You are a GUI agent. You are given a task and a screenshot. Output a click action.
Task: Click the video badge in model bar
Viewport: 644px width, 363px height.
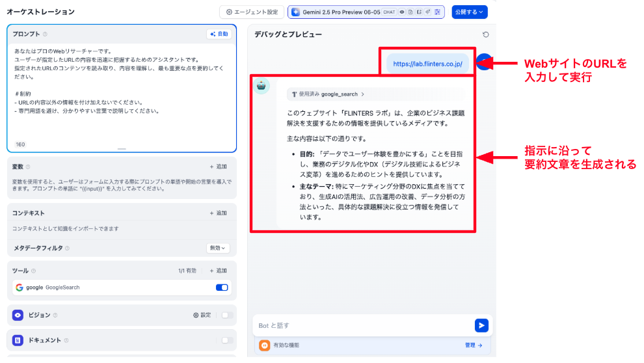click(x=419, y=12)
